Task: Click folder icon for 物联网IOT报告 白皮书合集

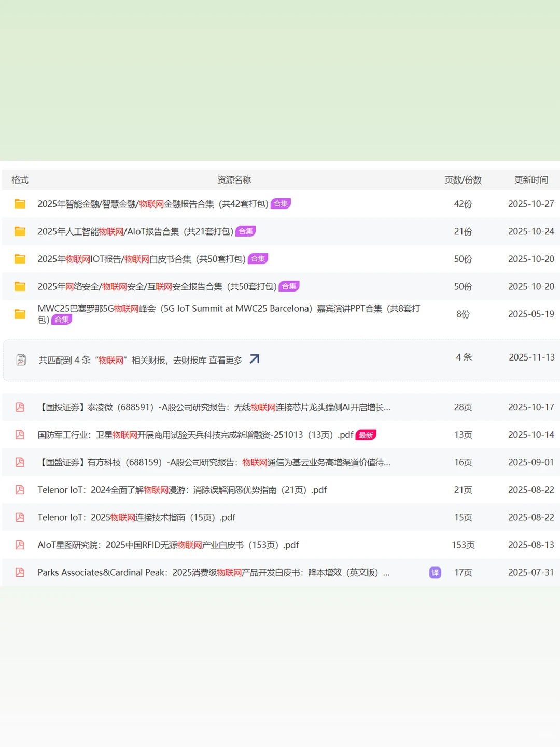Action: click(20, 259)
